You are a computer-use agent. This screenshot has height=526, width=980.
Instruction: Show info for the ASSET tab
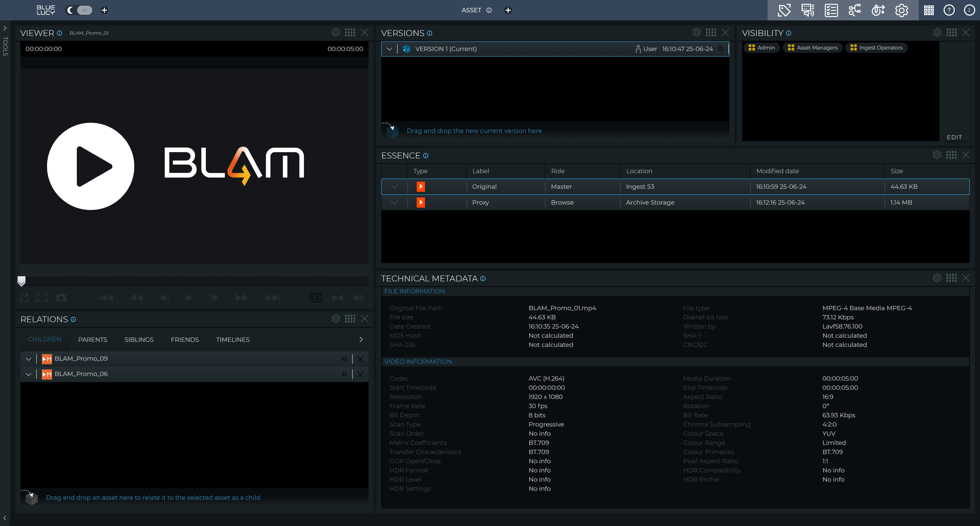click(x=489, y=10)
